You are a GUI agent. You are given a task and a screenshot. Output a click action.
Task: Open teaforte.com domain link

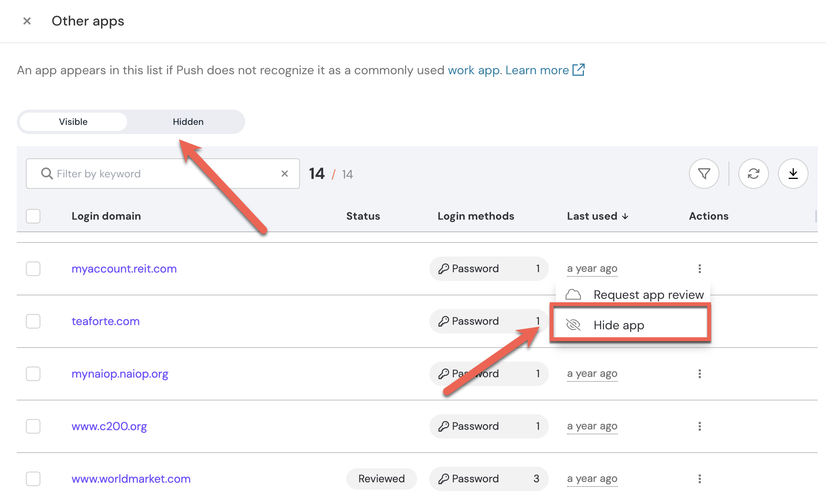click(105, 321)
